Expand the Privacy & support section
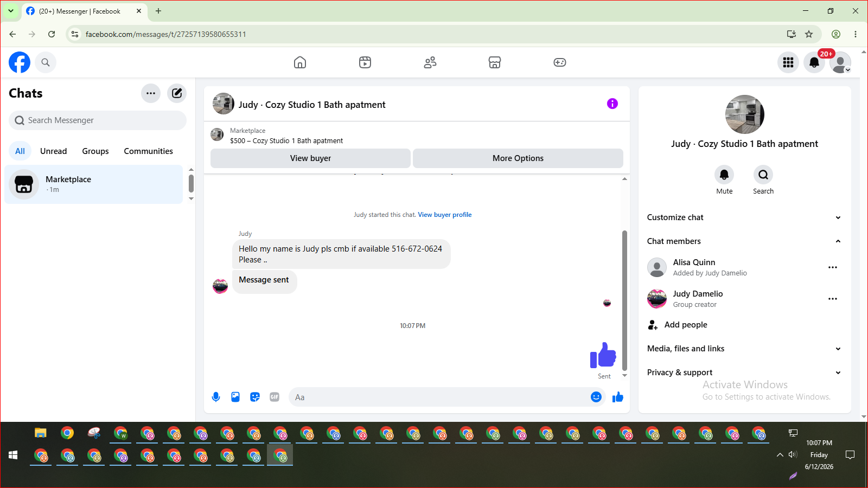 tap(744, 373)
